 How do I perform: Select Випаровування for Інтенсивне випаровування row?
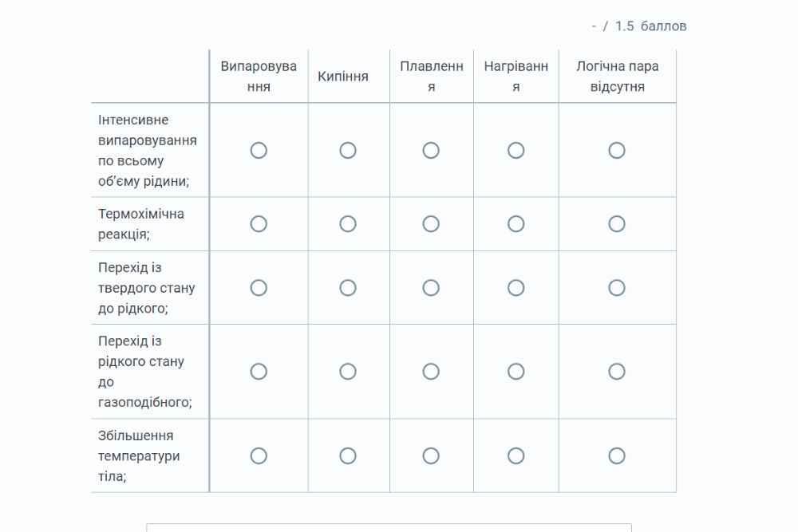259,151
